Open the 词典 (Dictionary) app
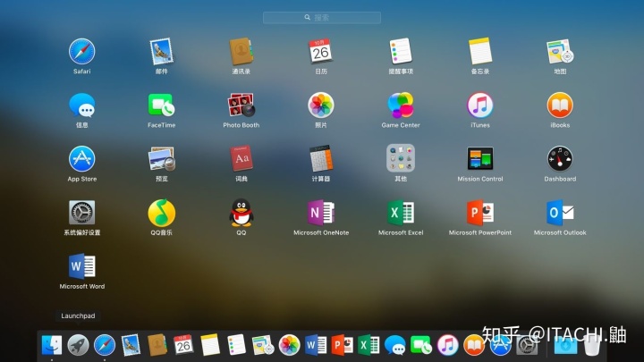644x362 pixels. click(241, 159)
